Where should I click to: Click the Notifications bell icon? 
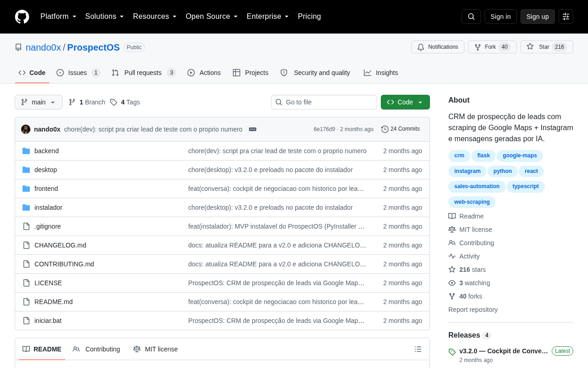[421, 47]
